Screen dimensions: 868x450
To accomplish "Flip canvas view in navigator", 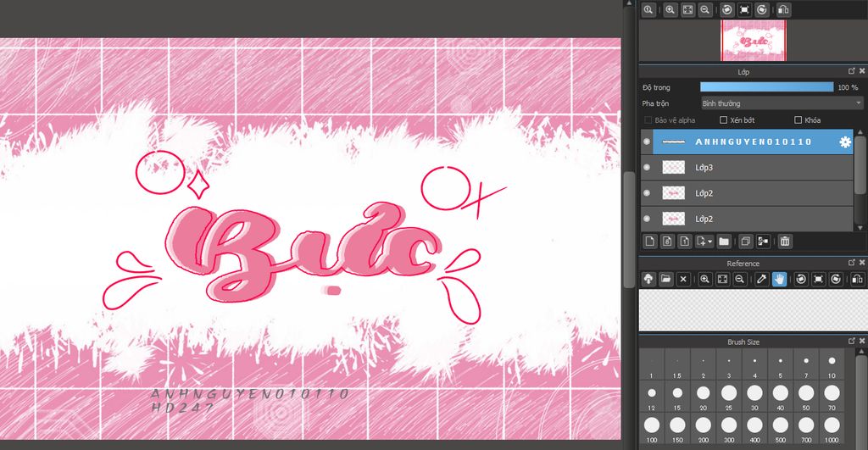I will point(783,10).
